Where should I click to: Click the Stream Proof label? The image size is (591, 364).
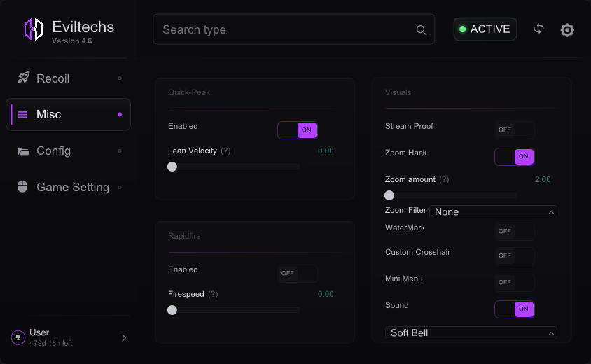409,126
